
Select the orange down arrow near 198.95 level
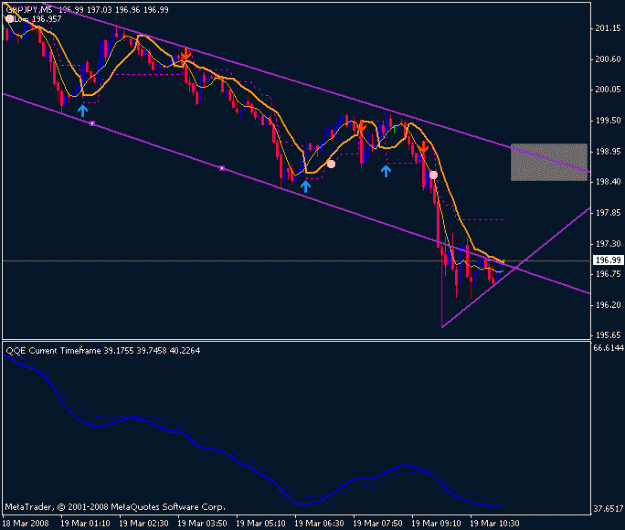pyautogui.click(x=423, y=147)
